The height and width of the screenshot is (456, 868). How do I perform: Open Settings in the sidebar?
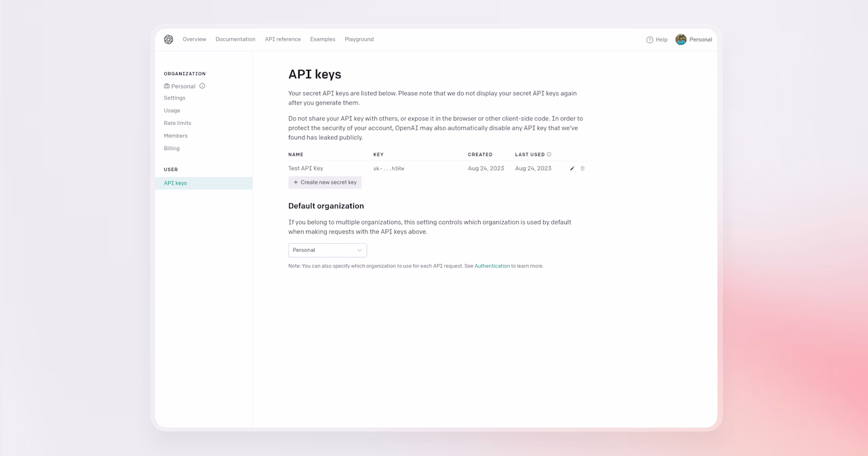click(174, 98)
